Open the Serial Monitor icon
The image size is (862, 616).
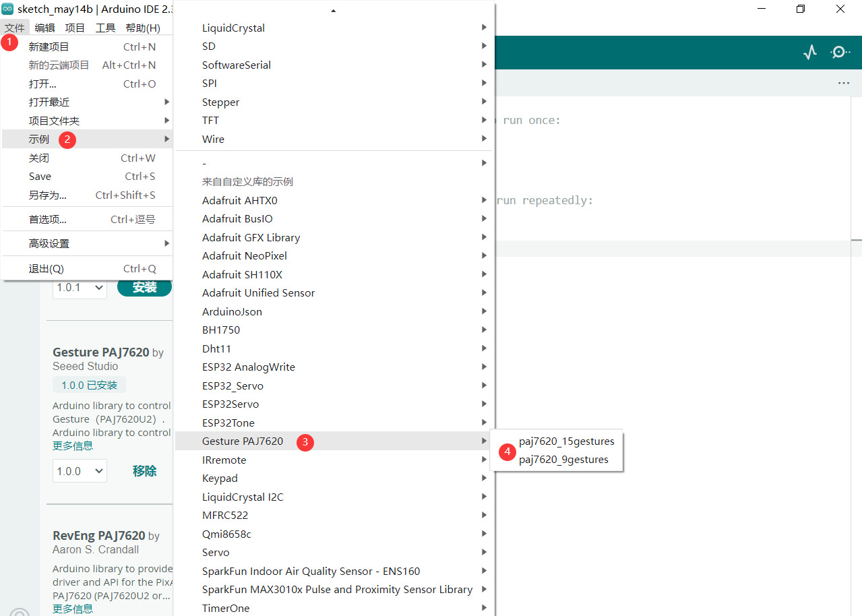pos(840,52)
